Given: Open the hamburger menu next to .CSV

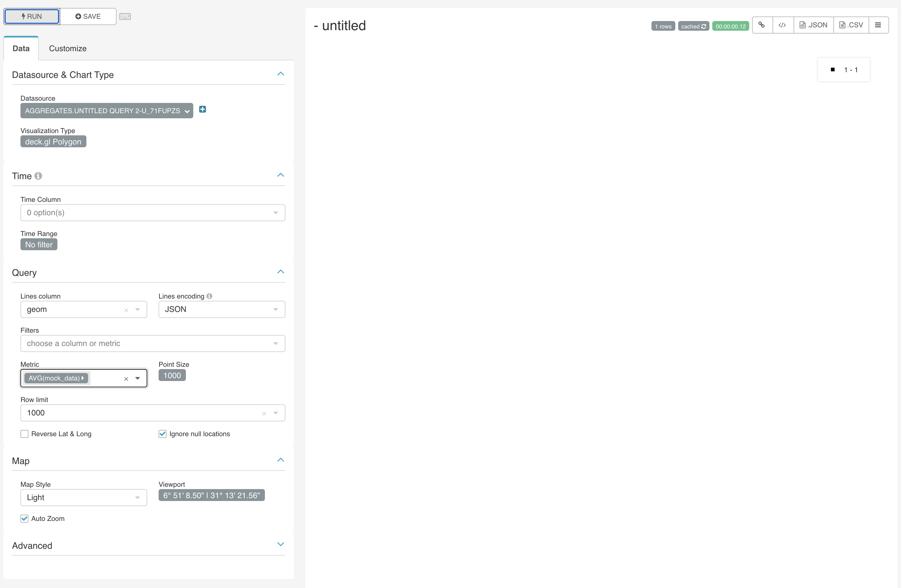Looking at the screenshot, I should [x=878, y=25].
